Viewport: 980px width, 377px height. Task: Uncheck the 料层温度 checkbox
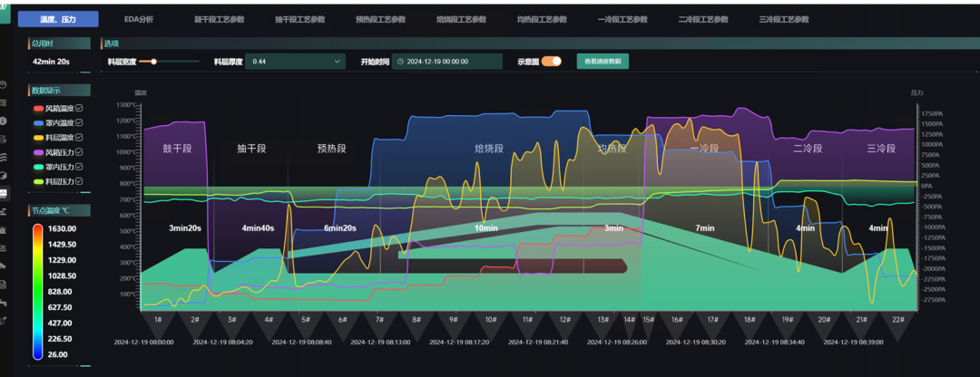pos(80,138)
